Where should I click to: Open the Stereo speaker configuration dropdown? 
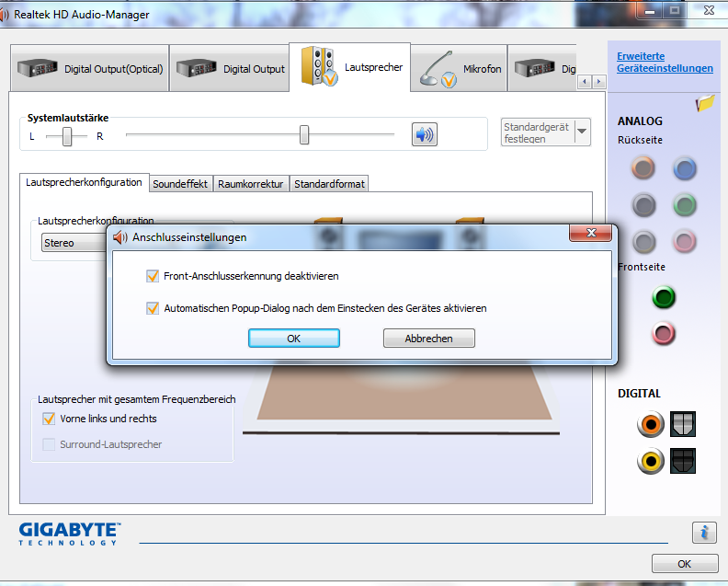[x=74, y=243]
